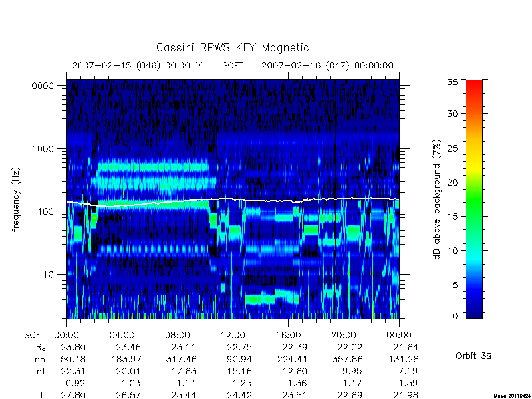Click the '15' colorbar tick label

(x=452, y=217)
